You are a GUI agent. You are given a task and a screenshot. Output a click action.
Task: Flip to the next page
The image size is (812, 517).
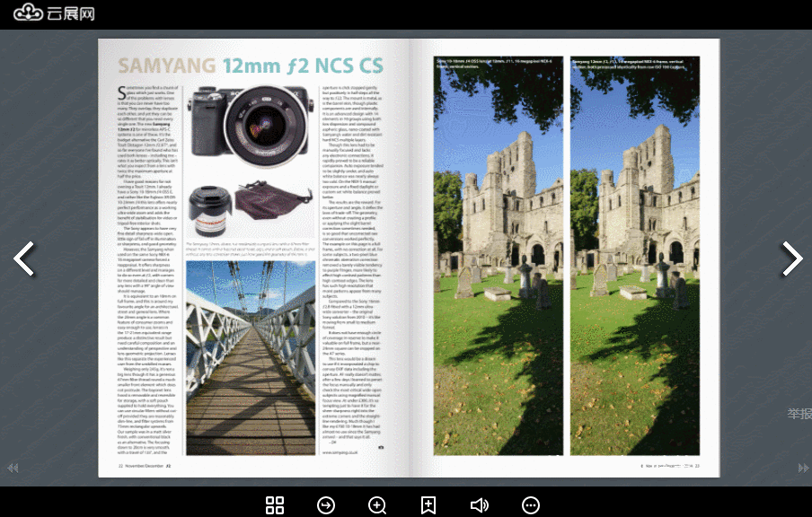coord(791,258)
